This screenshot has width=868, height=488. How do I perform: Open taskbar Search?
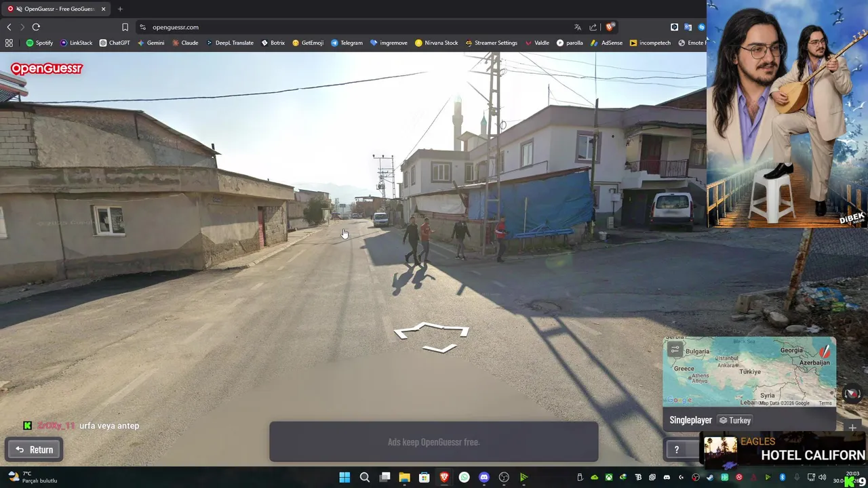(364, 477)
